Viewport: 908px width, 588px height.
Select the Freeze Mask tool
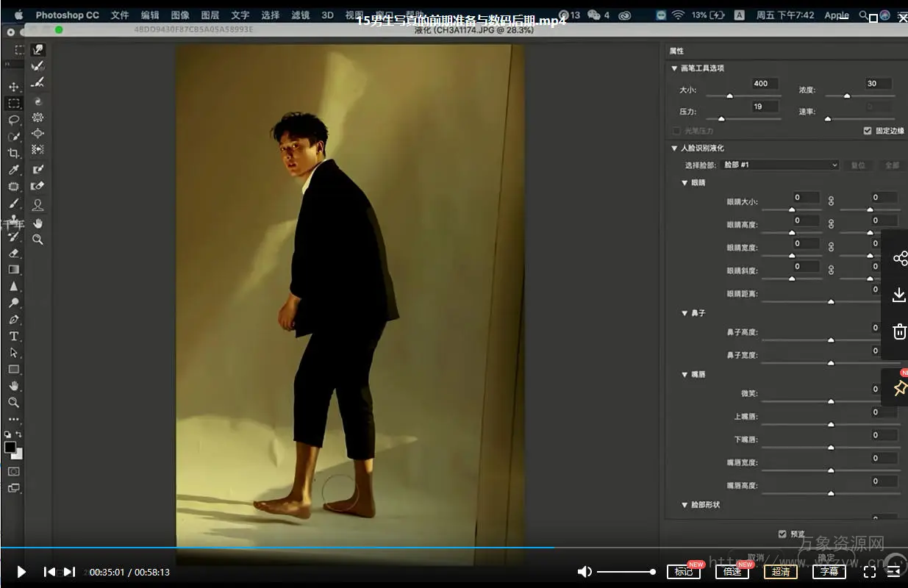(37, 170)
